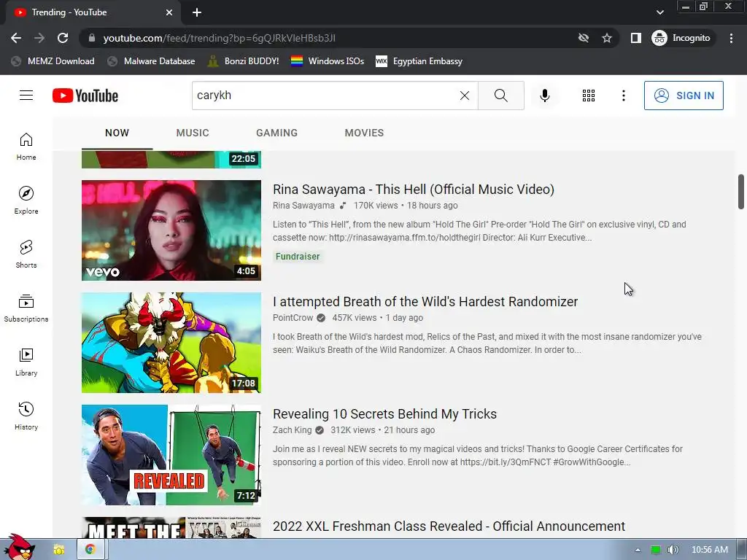Go back with the browser back arrow

pos(16,38)
